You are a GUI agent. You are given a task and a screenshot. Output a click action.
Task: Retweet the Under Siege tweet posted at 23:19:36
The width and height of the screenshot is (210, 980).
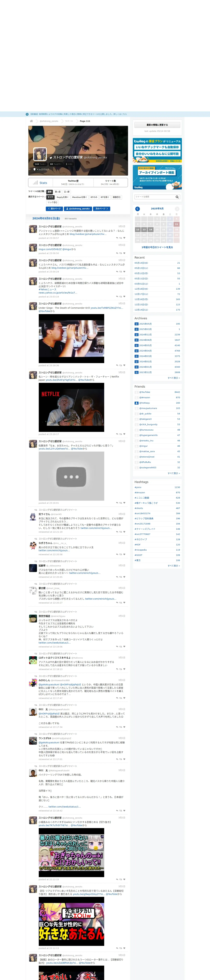[121, 365]
